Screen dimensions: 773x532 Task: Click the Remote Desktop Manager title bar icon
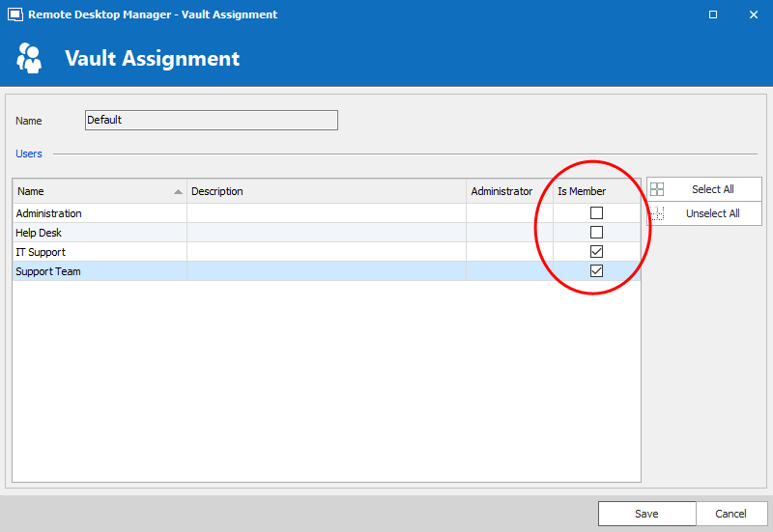click(15, 14)
